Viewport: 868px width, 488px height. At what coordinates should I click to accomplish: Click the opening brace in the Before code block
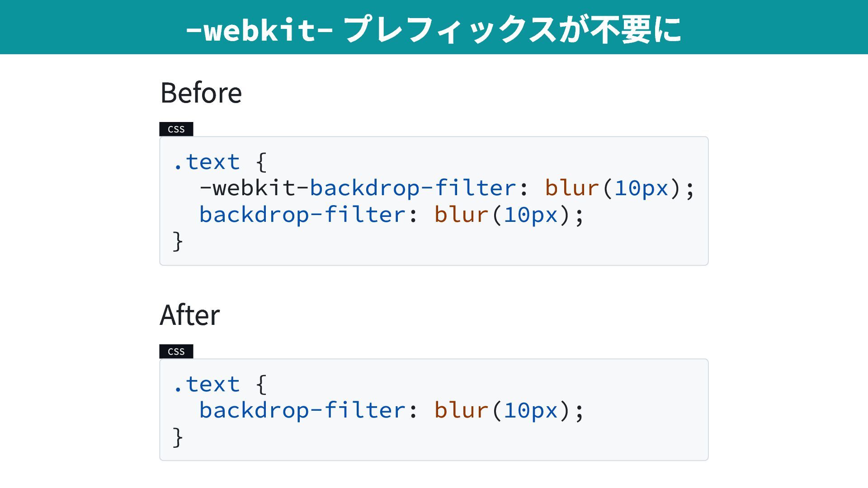(261, 162)
